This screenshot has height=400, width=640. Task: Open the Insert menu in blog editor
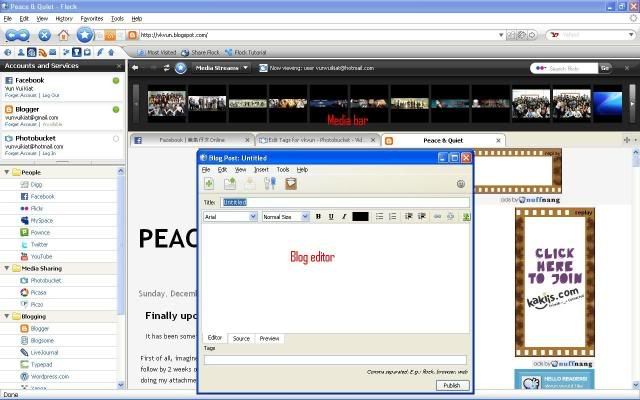coord(261,169)
